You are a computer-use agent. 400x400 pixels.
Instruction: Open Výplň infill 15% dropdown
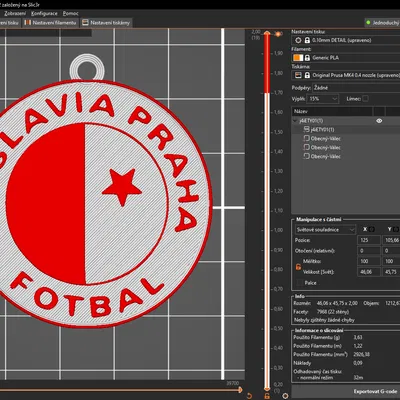click(323, 99)
